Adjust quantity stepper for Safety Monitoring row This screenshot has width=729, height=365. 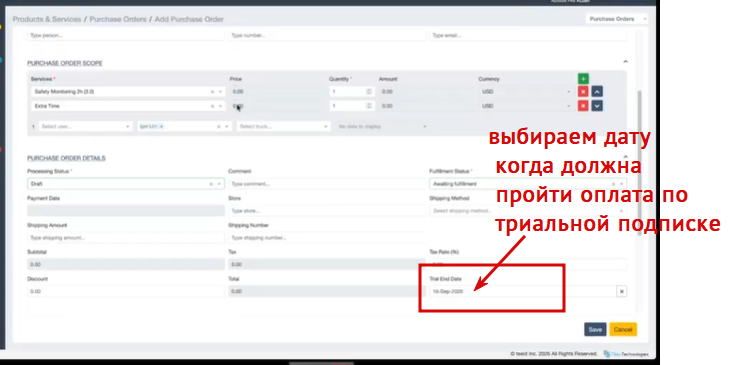pos(369,92)
